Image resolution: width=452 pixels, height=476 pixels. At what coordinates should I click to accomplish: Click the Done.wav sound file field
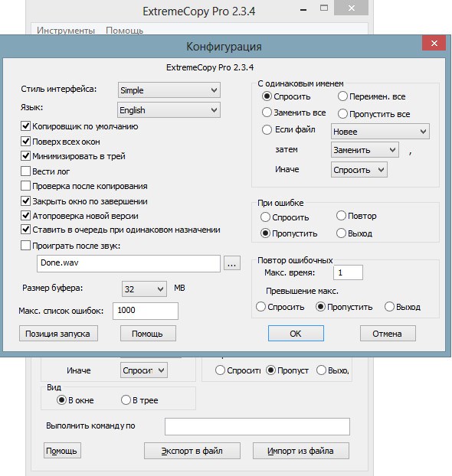click(x=129, y=263)
